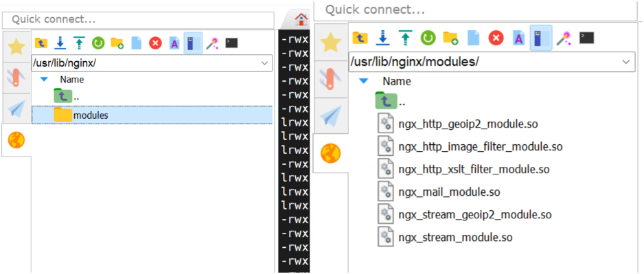
Task: Click into the /usr/lib/nginx/modules/ path text
Action: [415, 62]
